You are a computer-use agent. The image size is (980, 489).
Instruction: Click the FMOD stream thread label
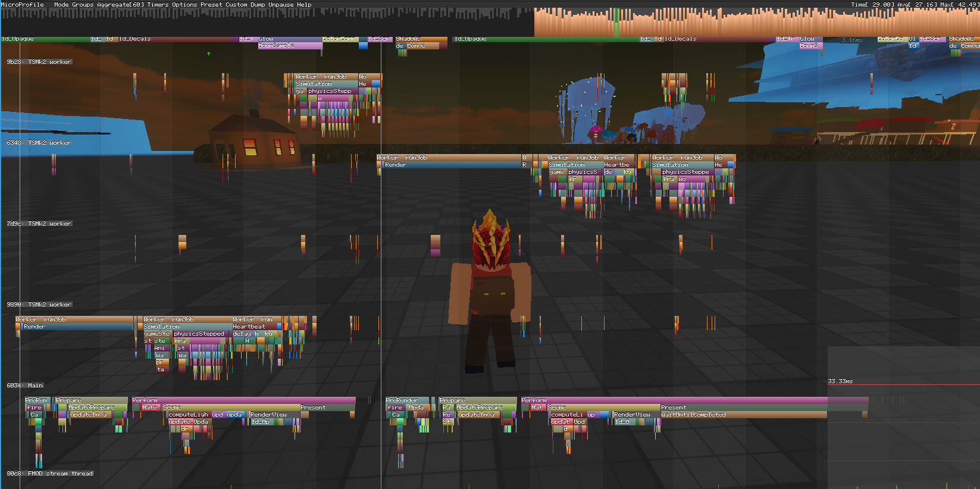click(x=50, y=474)
